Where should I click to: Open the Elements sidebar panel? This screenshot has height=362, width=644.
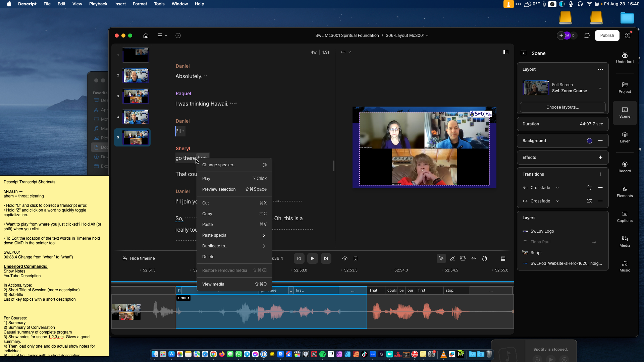pos(625,192)
